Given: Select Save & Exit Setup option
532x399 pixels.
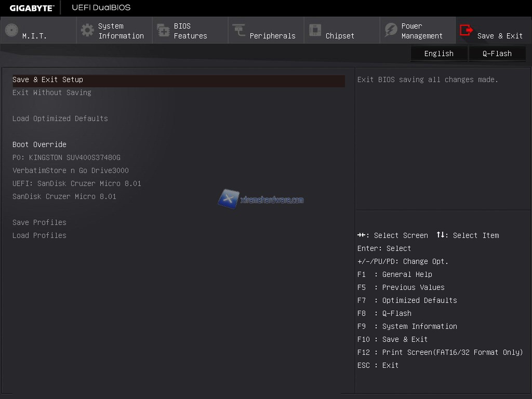Looking at the screenshot, I should pyautogui.click(x=48, y=79).
